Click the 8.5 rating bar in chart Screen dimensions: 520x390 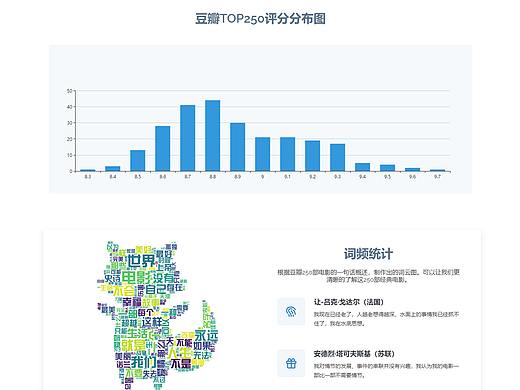(138, 161)
